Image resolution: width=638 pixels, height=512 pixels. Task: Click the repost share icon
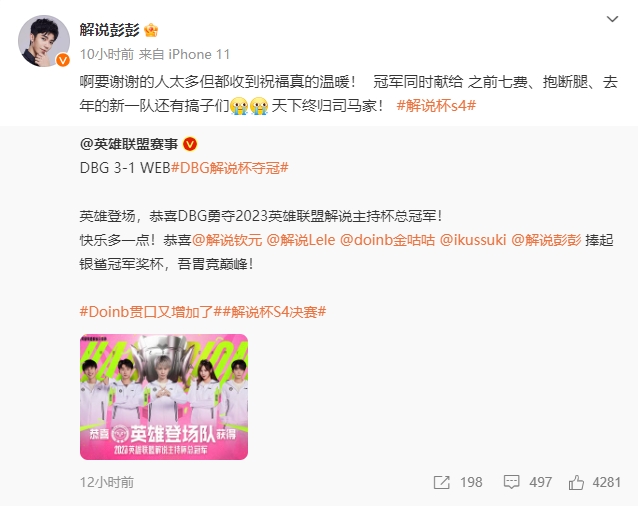441,482
